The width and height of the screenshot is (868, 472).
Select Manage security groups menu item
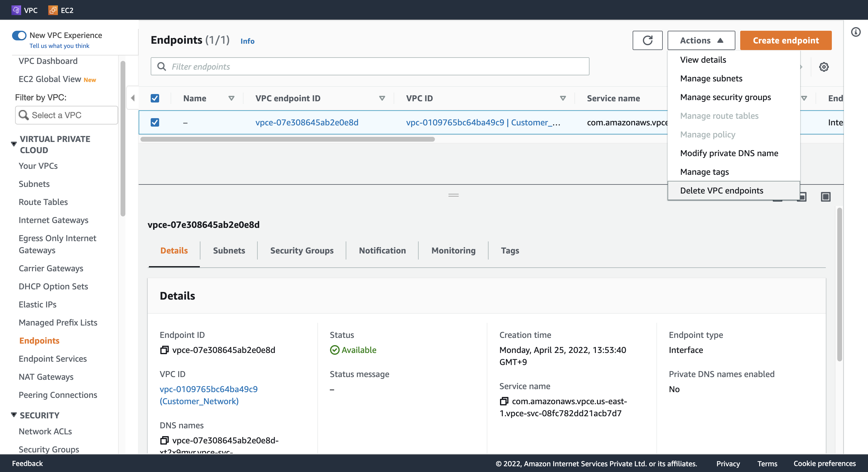click(726, 97)
